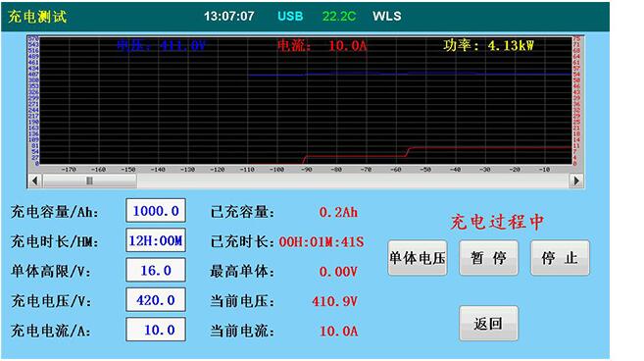Viewport: 644px width, 361px height.
Task: Select the 充电容量/Ah field showing 1000.0
Action: tap(156, 211)
